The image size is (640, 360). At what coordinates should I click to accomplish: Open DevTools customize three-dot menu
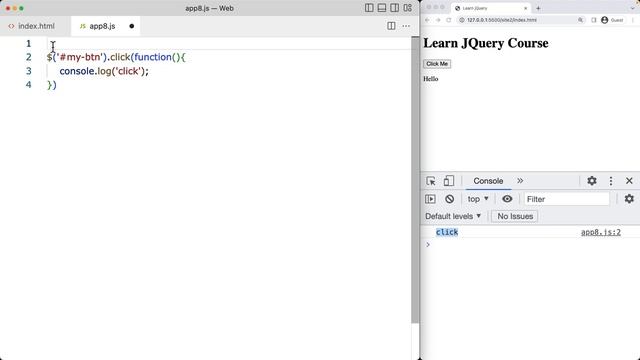[x=611, y=181]
